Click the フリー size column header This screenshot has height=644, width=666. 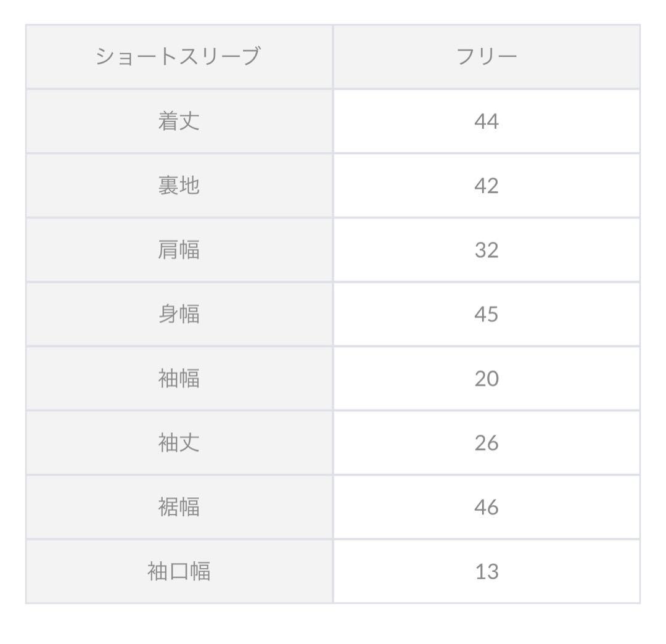487,57
